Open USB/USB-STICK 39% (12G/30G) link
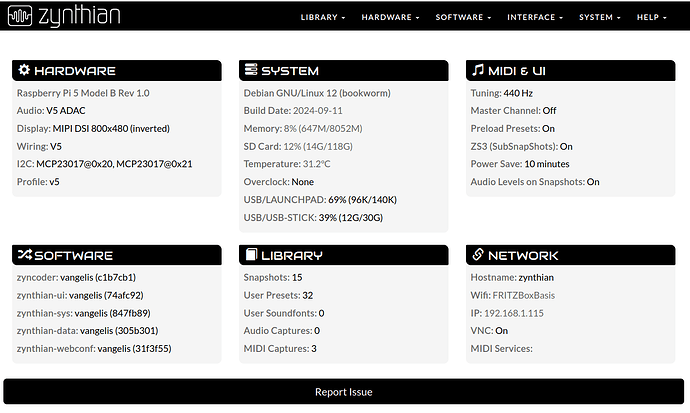This screenshot has height=413, width=690. (x=351, y=217)
